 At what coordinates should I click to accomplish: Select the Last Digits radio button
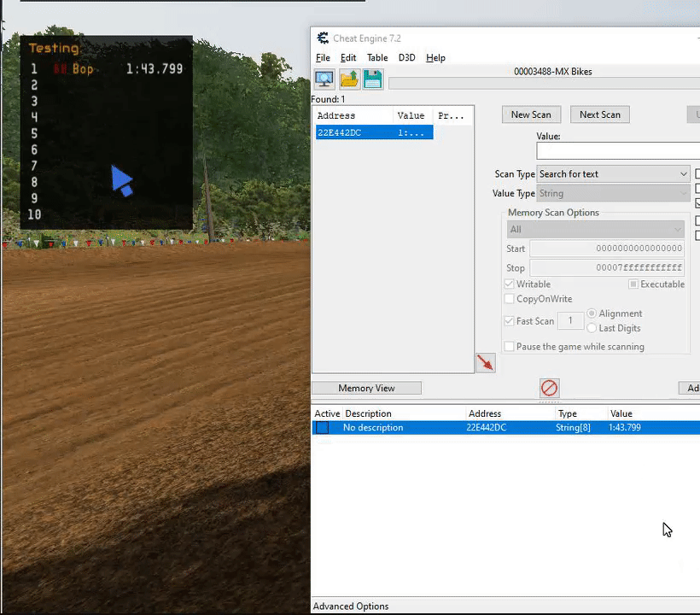(x=592, y=328)
